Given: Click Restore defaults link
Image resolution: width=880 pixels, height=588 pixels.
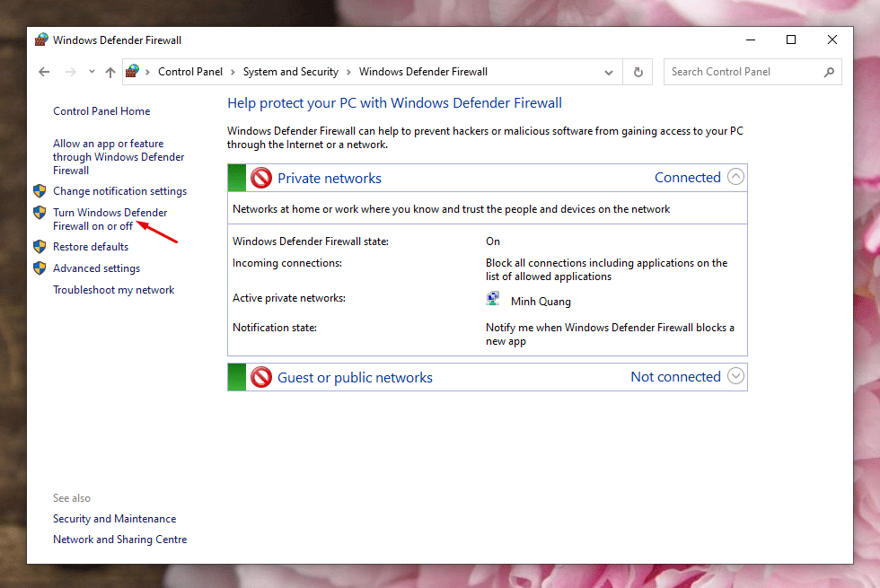Looking at the screenshot, I should [x=90, y=247].
